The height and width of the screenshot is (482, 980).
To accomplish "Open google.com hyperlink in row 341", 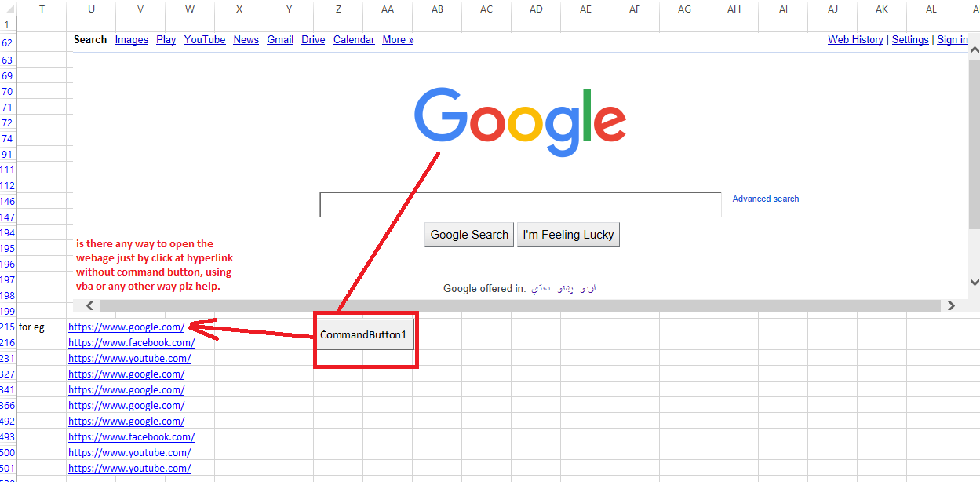I will pos(126,390).
